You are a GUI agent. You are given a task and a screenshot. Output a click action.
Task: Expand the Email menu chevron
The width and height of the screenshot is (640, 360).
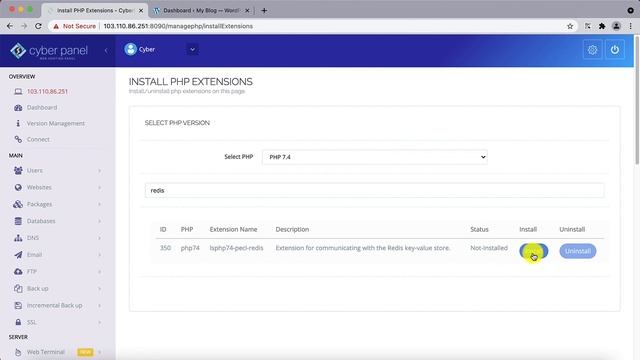pyautogui.click(x=99, y=255)
